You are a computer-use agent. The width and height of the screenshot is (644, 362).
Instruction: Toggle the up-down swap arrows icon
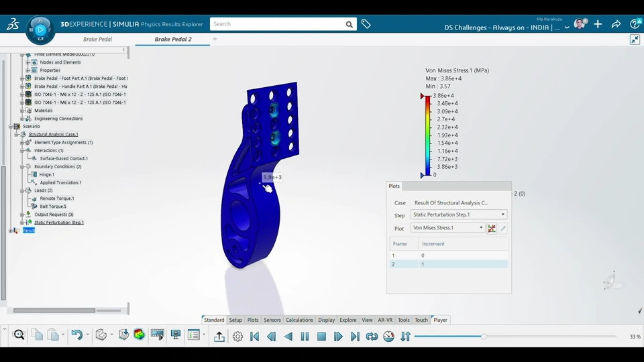point(405,337)
